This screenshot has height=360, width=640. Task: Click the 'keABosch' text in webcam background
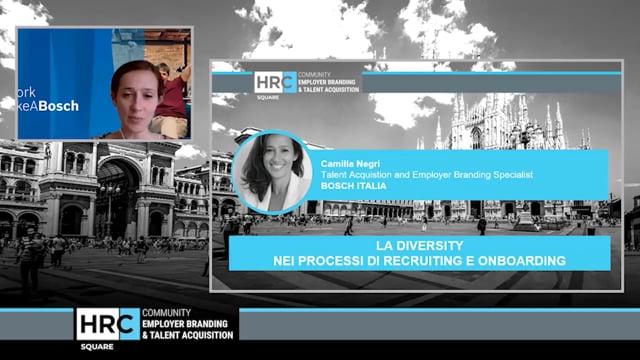(48, 106)
